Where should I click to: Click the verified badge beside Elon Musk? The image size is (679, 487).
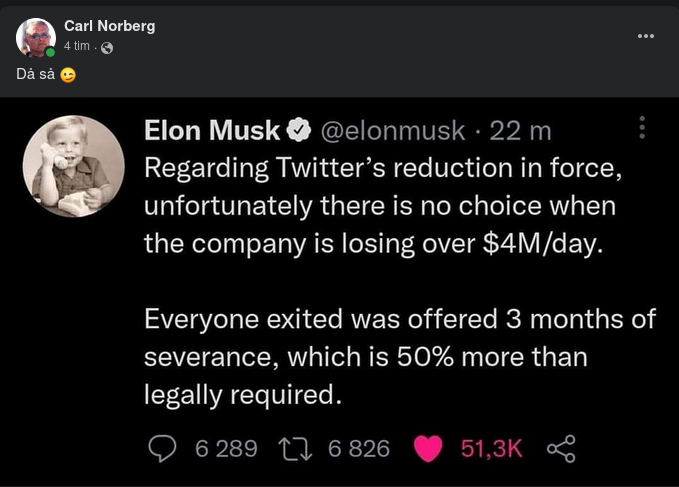[298, 131]
